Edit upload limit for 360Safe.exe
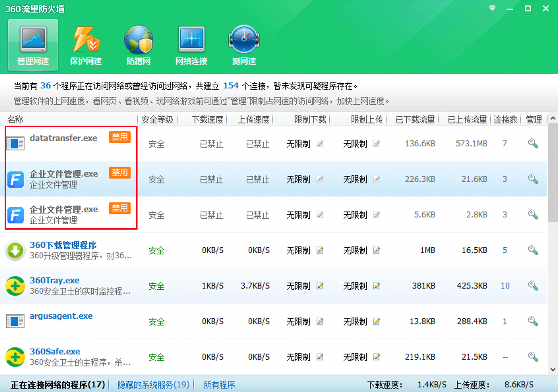Viewport: 558px width, 392px height. (377, 357)
